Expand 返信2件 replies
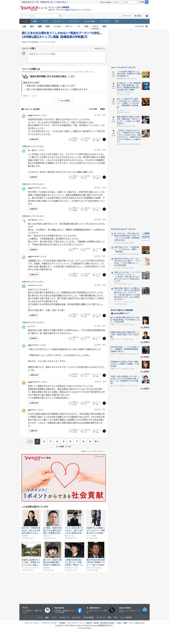The height and width of the screenshot is (644, 169). click(33, 209)
